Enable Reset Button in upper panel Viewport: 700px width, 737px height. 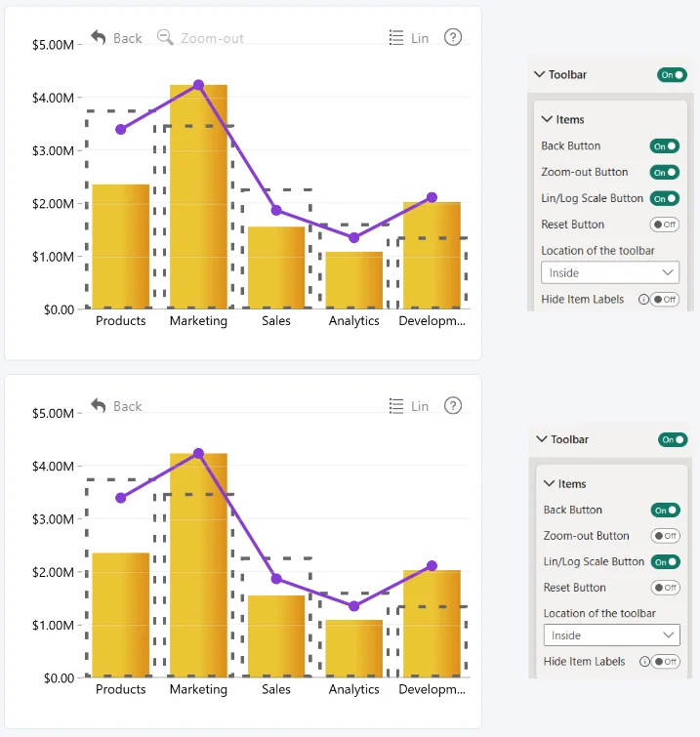[665, 225]
